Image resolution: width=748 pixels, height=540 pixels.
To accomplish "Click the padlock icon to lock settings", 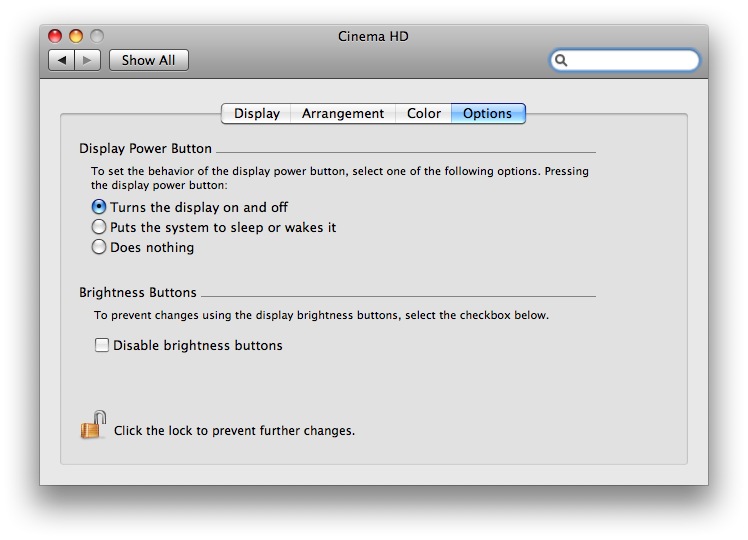I will tap(93, 426).
